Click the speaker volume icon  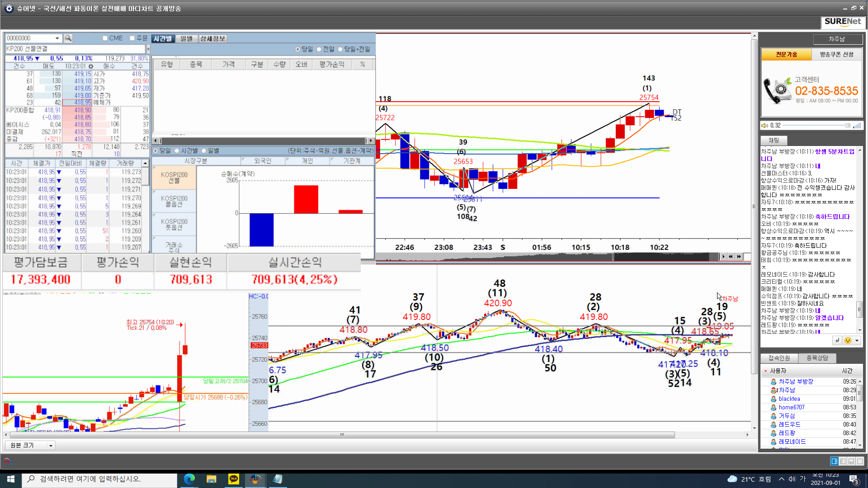coord(764,126)
